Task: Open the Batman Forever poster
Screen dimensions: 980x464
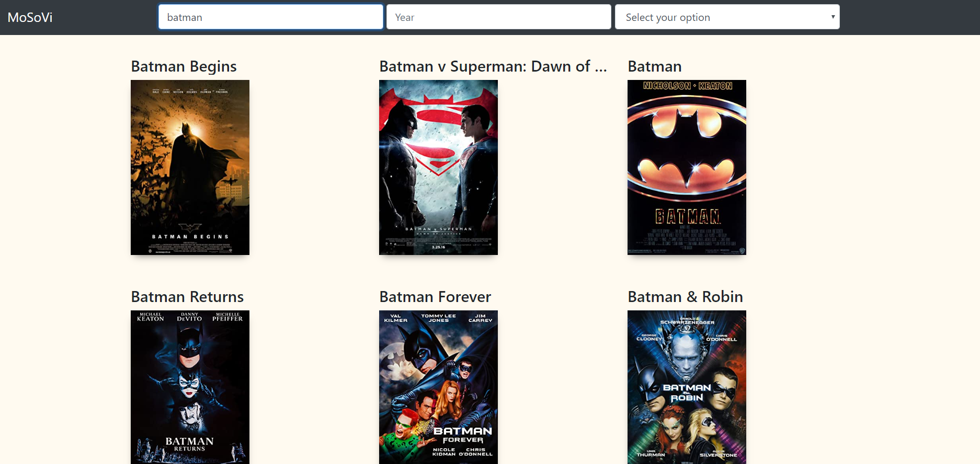Action: click(x=438, y=387)
